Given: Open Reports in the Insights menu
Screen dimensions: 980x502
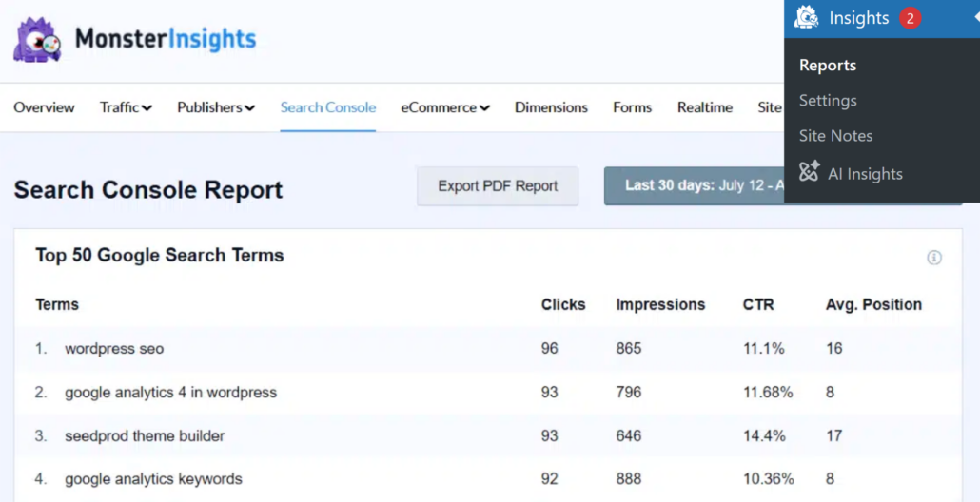Looking at the screenshot, I should click(x=828, y=66).
